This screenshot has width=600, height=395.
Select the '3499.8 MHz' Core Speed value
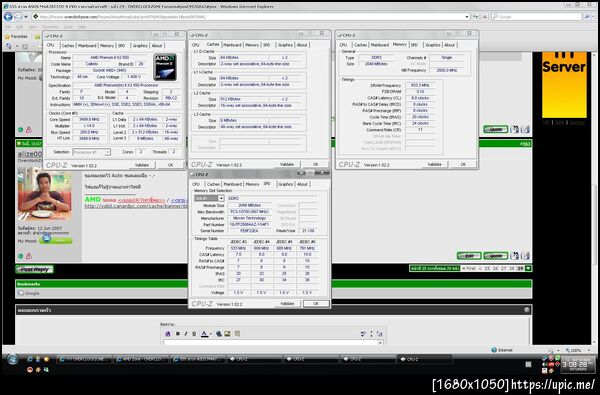coord(89,119)
